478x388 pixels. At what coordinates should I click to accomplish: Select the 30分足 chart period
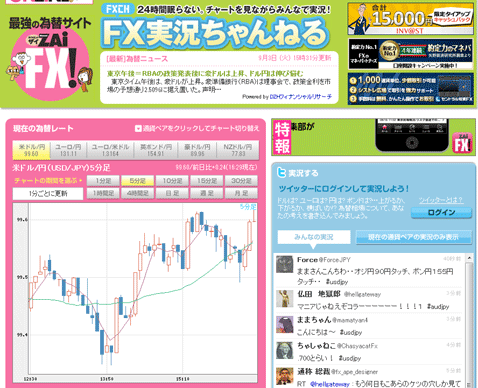pyautogui.click(x=241, y=181)
